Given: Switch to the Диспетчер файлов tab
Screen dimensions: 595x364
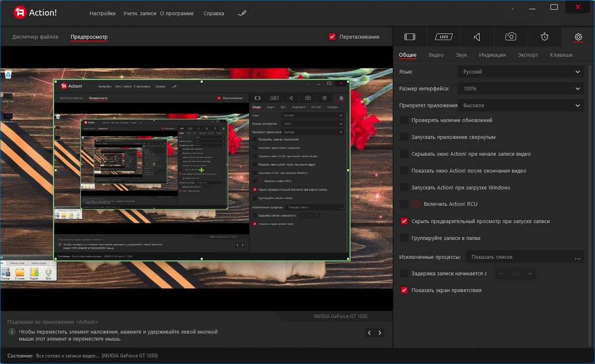Looking at the screenshot, I should pyautogui.click(x=35, y=37).
